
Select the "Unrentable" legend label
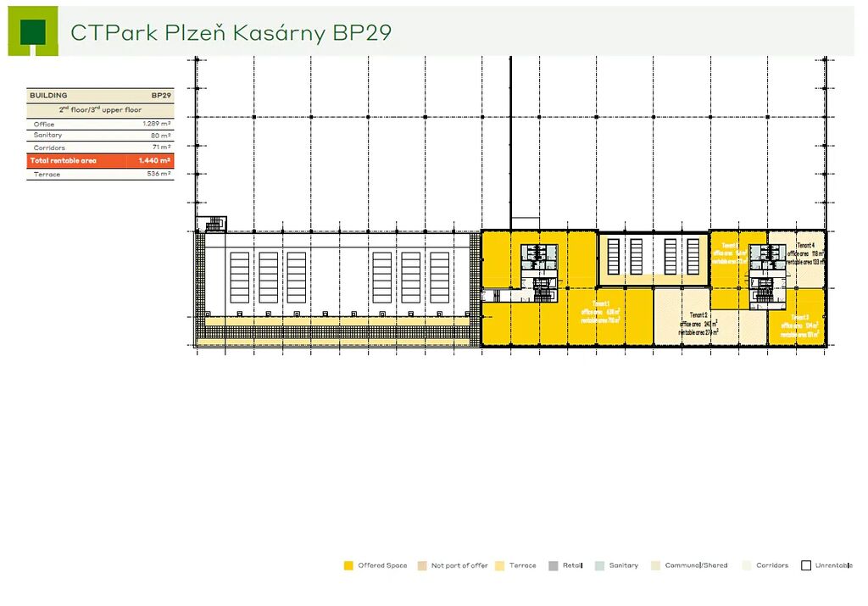pos(834,565)
